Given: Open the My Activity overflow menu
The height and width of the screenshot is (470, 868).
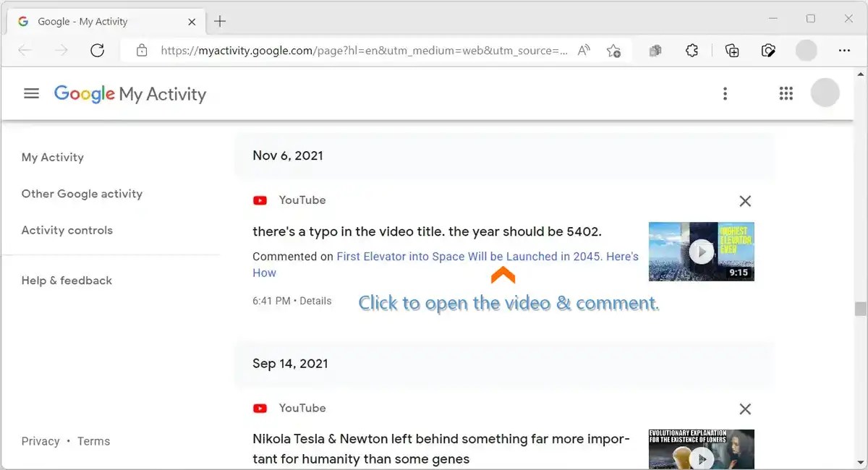Looking at the screenshot, I should point(725,93).
